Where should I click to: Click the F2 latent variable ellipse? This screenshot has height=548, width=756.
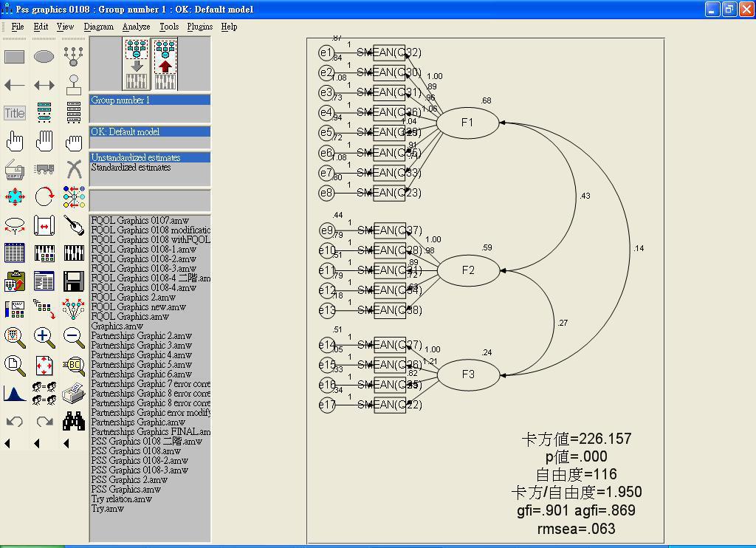tap(468, 270)
